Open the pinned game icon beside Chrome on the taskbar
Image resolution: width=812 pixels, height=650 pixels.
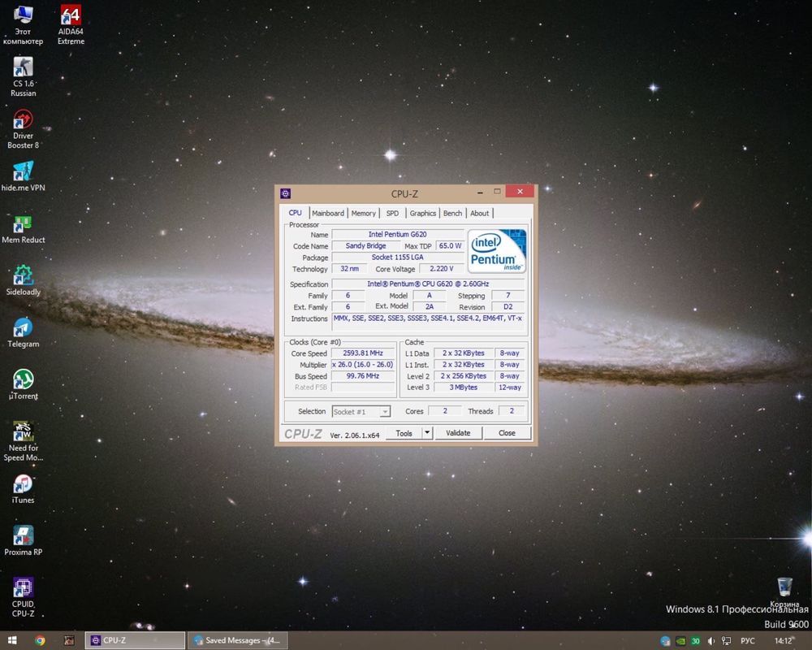[69, 641]
